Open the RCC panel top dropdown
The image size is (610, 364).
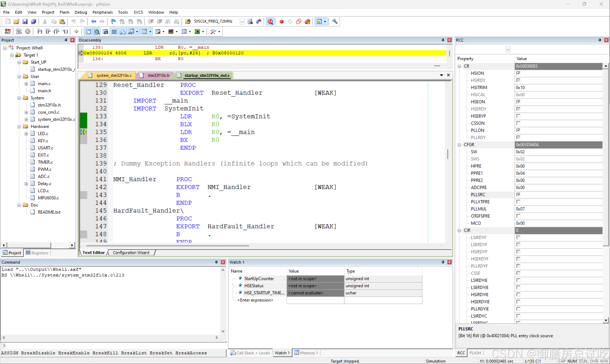(x=508, y=49)
